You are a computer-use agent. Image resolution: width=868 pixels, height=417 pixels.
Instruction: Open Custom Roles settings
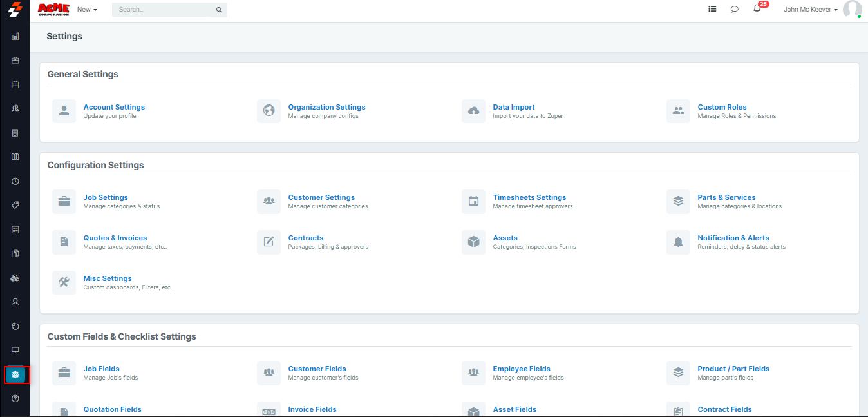tap(722, 107)
